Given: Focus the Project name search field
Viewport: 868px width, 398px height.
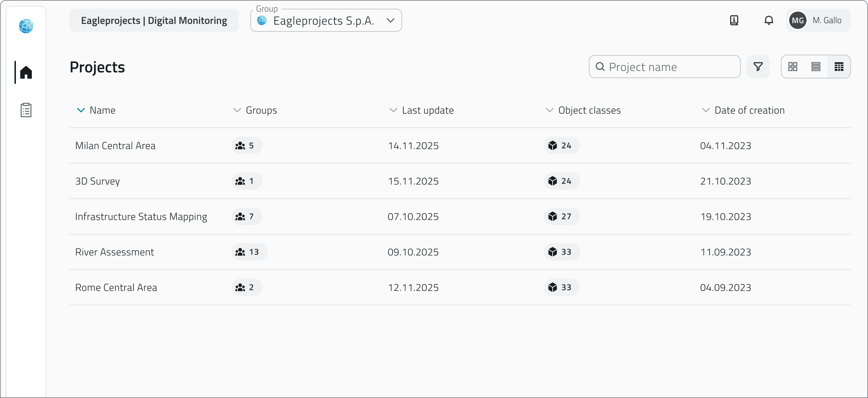Looking at the screenshot, I should pos(669,67).
